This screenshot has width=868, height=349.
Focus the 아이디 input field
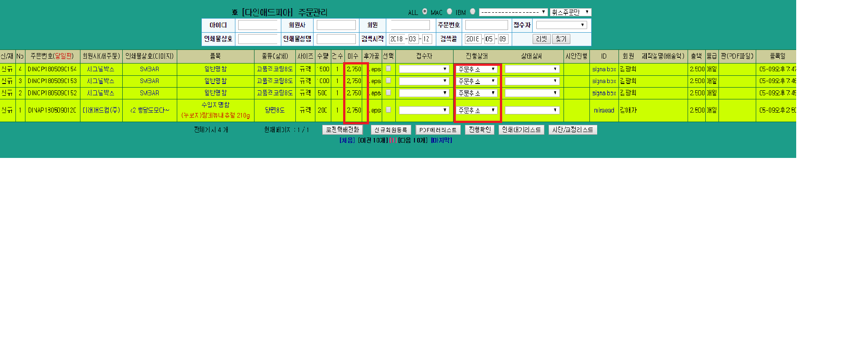click(257, 25)
